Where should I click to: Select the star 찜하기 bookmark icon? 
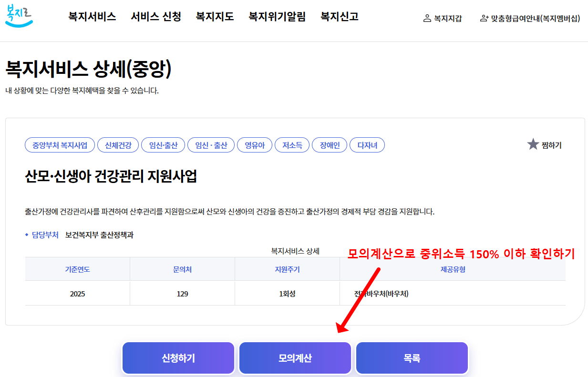(532, 145)
